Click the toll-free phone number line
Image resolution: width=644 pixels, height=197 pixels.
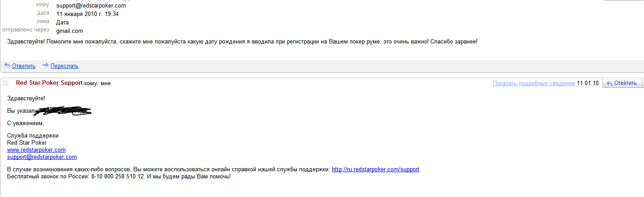(119, 177)
